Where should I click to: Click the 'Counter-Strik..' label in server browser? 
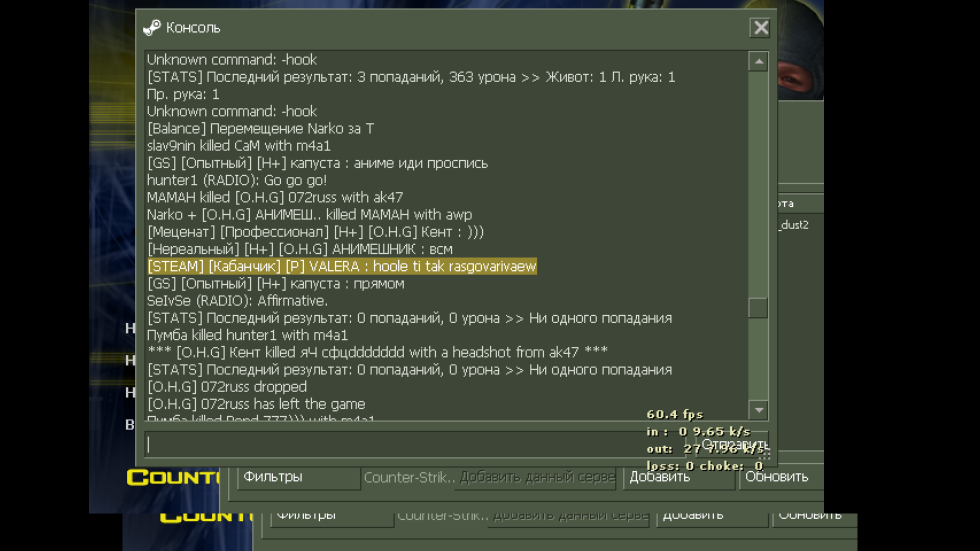(409, 478)
